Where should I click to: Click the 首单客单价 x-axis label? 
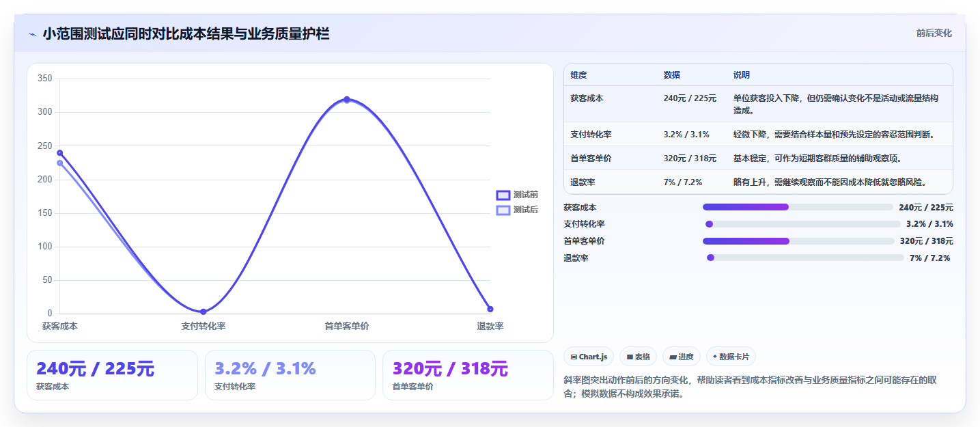click(347, 326)
